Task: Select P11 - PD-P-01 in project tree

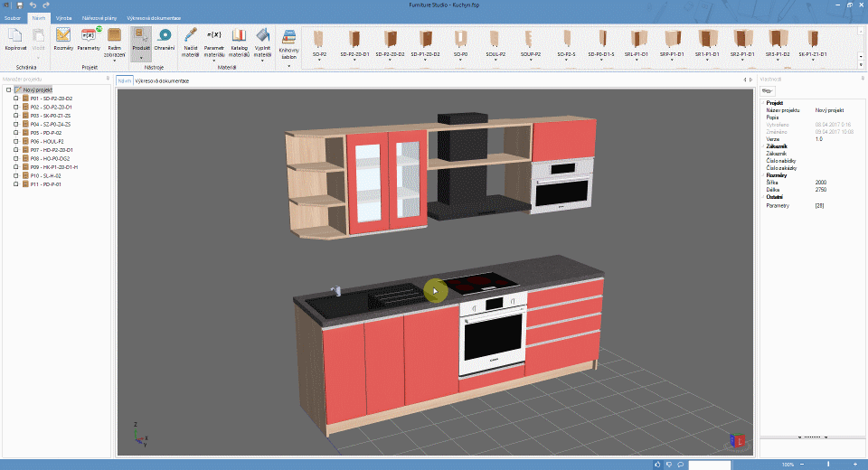Action: (45, 183)
